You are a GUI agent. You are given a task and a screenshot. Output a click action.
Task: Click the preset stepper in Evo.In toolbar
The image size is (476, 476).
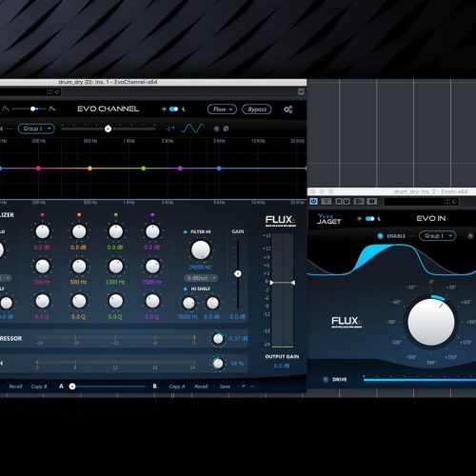[x=446, y=202]
